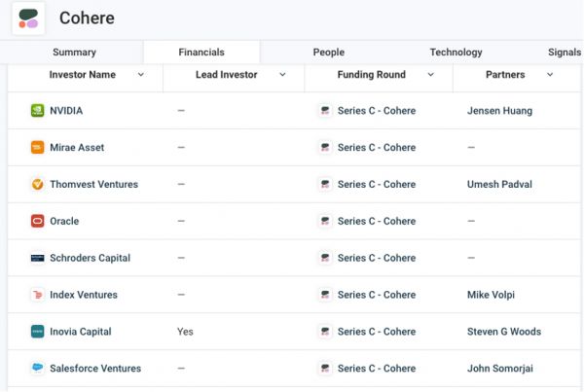The height and width of the screenshot is (392, 584).
Task: Click the Oracle logo icon
Action: coord(38,222)
